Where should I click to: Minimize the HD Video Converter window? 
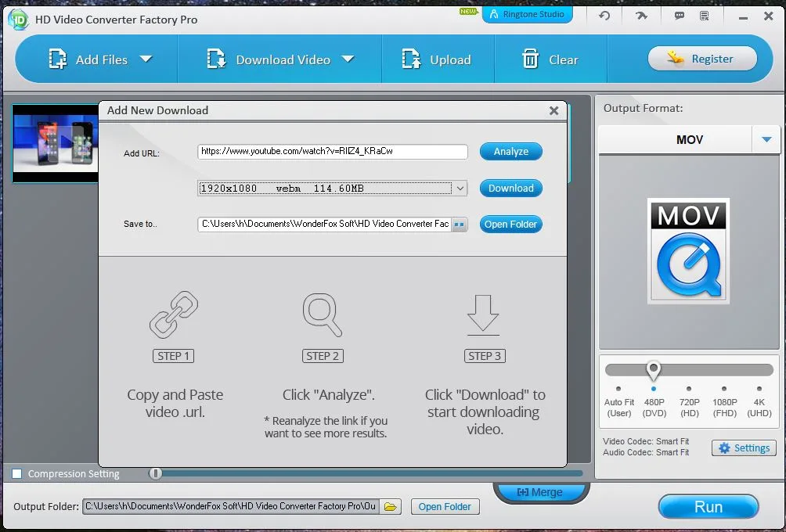(x=744, y=17)
